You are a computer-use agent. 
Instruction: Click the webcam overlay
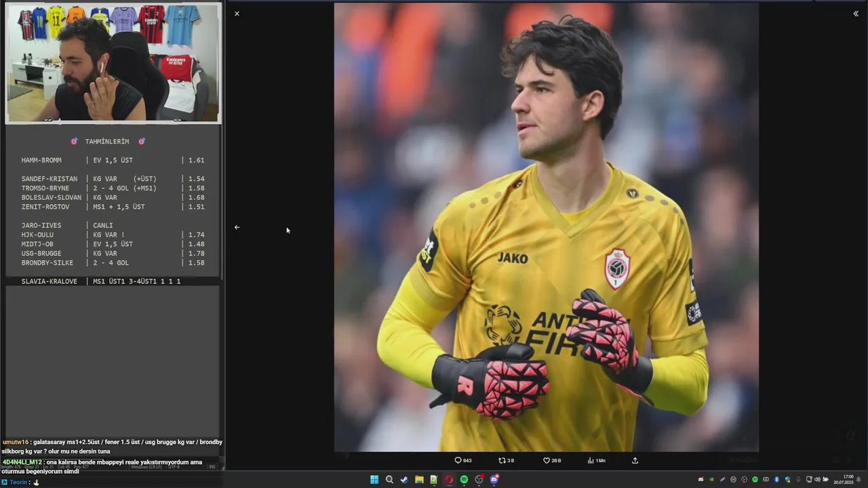tap(113, 63)
